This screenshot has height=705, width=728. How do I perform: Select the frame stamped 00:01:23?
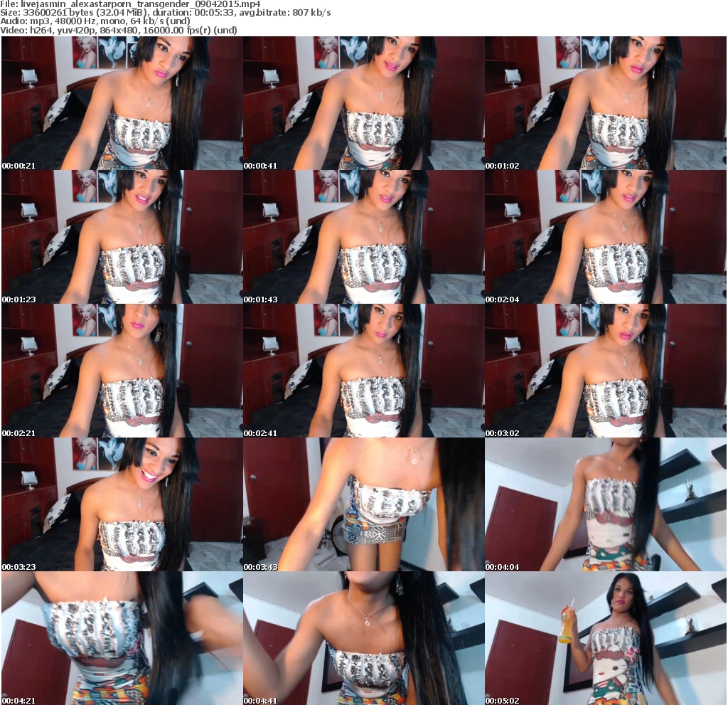point(122,237)
